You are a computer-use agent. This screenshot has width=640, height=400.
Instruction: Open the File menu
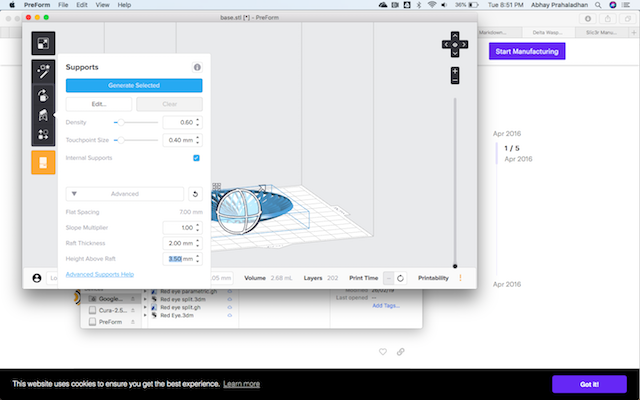tap(63, 5)
